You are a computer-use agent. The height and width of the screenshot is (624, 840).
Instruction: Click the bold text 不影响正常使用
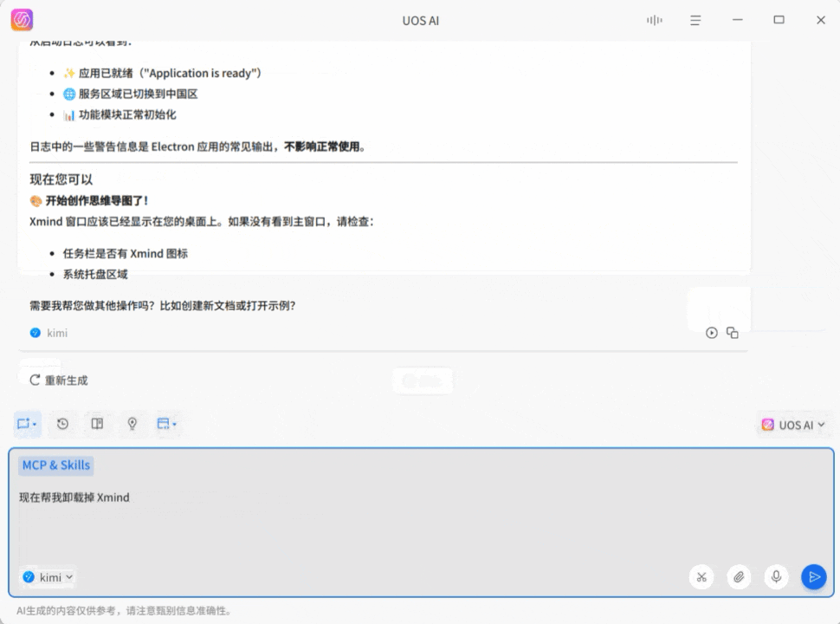click(x=321, y=146)
